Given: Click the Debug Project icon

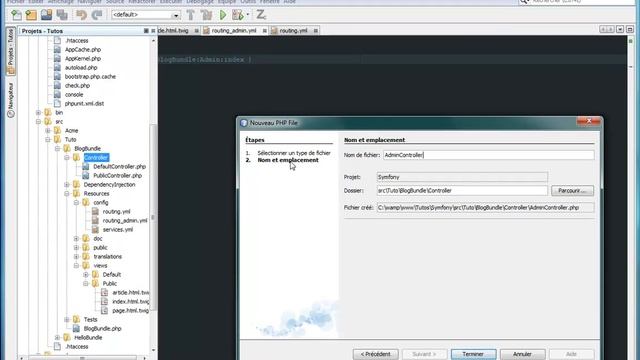Looking at the screenshot, I should pyautogui.click(x=238, y=15).
